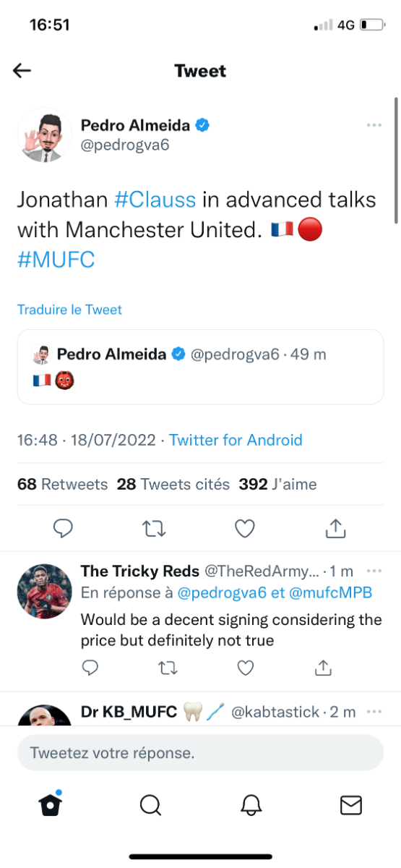Open more options on The Tricky Reds reply

pos(374,571)
